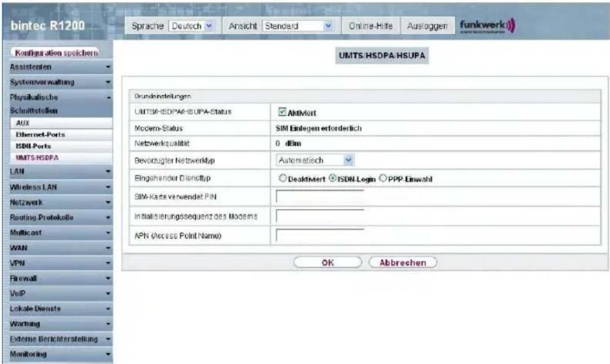Click Konfiguration speichern button

56,53
